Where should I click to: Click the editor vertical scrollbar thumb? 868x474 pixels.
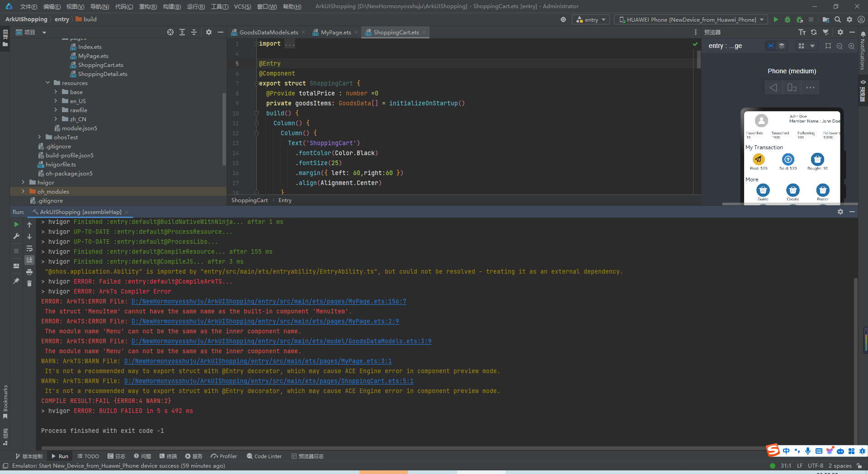698,59
